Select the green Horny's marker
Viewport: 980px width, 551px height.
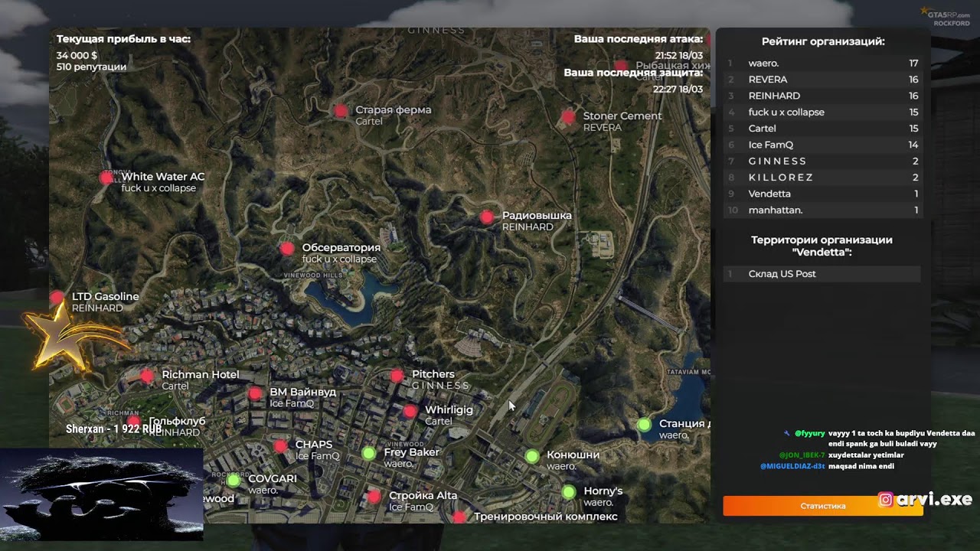pos(569,492)
